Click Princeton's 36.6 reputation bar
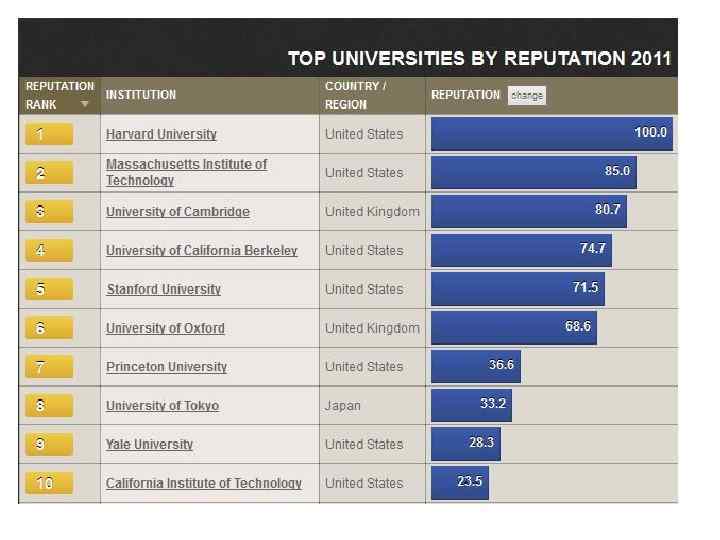720x540 pixels. (x=475, y=367)
